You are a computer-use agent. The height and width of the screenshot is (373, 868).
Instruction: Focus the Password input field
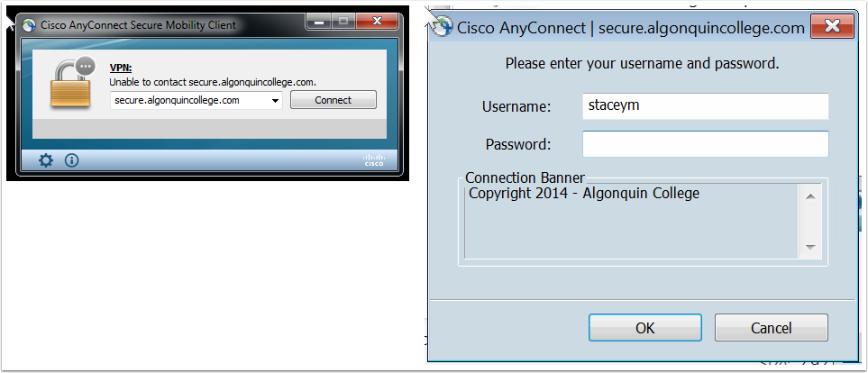705,144
